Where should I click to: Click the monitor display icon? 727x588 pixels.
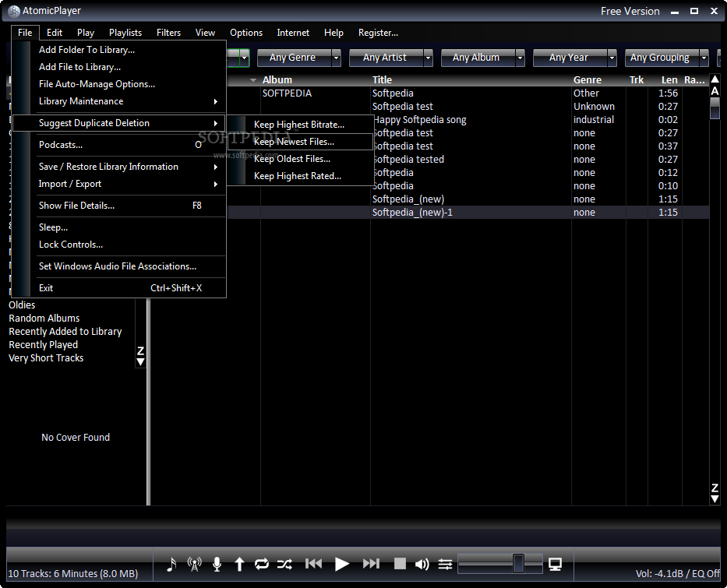point(555,564)
